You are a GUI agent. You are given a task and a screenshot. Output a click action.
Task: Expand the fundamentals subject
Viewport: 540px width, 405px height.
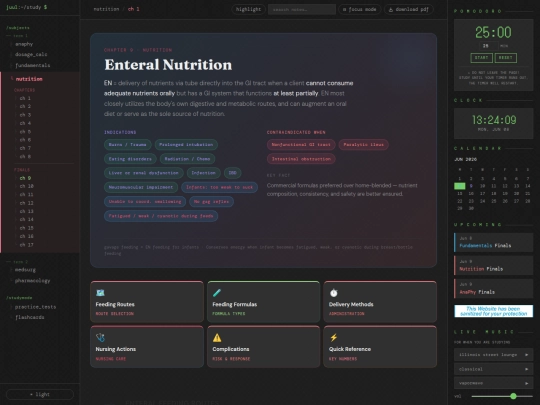pyautogui.click(x=32, y=65)
